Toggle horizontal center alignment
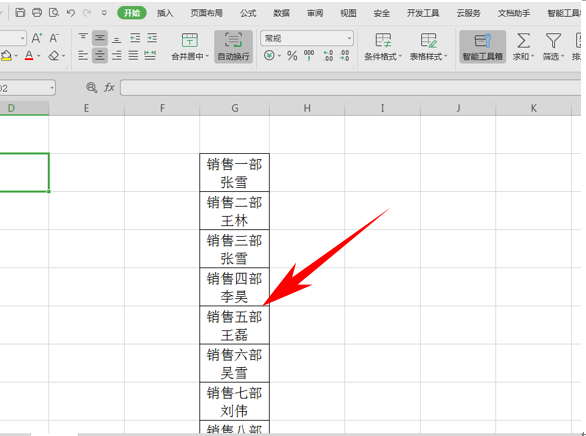 [x=99, y=56]
